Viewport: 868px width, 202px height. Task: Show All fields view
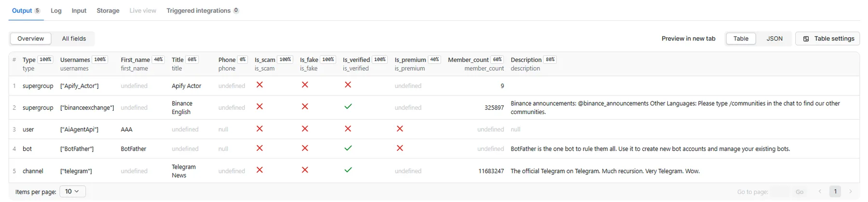[x=74, y=39]
